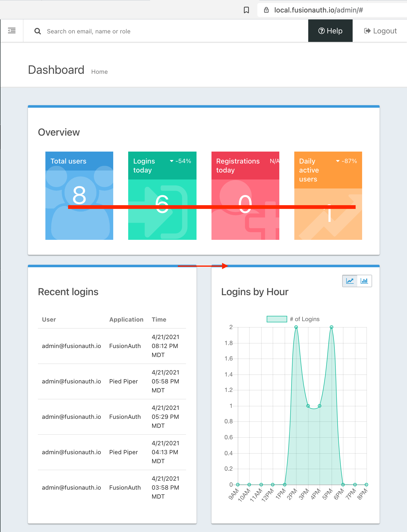Open the Help button
Screen dimensions: 407x532
tap(330, 31)
